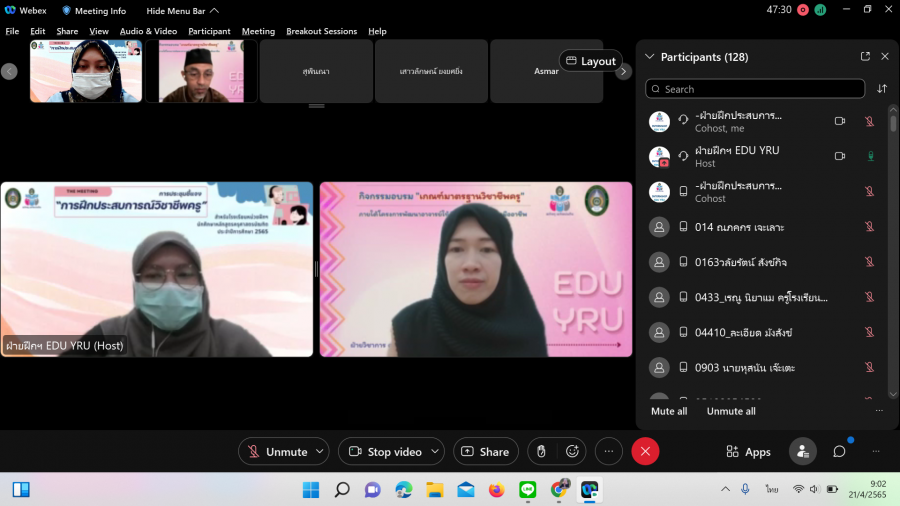Toggle microphone for ฝ่ายฝึกฯ EDU YRU host

coord(870,156)
